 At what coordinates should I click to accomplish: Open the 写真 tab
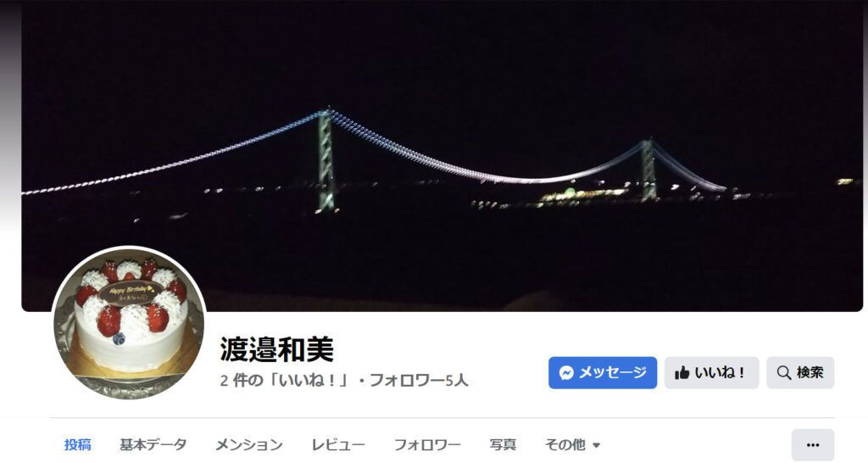pos(504,444)
